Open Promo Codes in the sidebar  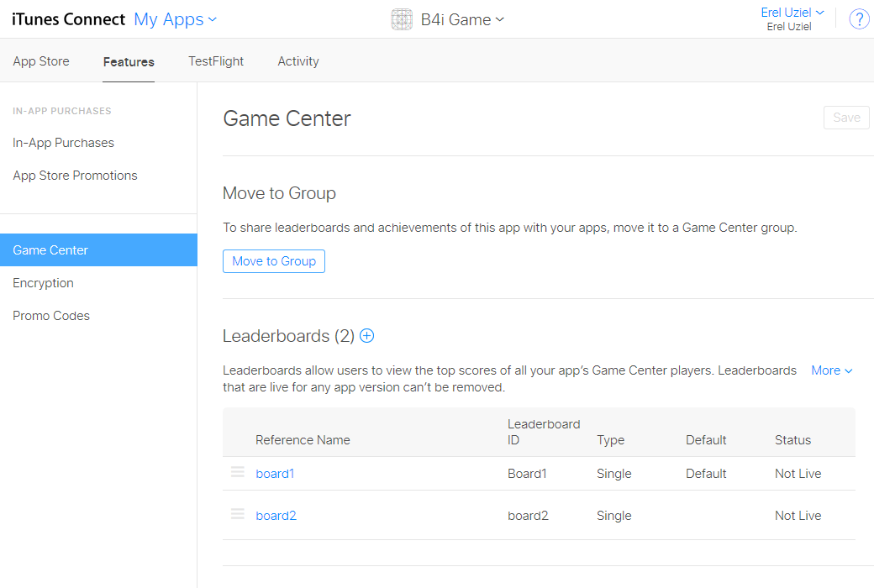[x=51, y=316]
